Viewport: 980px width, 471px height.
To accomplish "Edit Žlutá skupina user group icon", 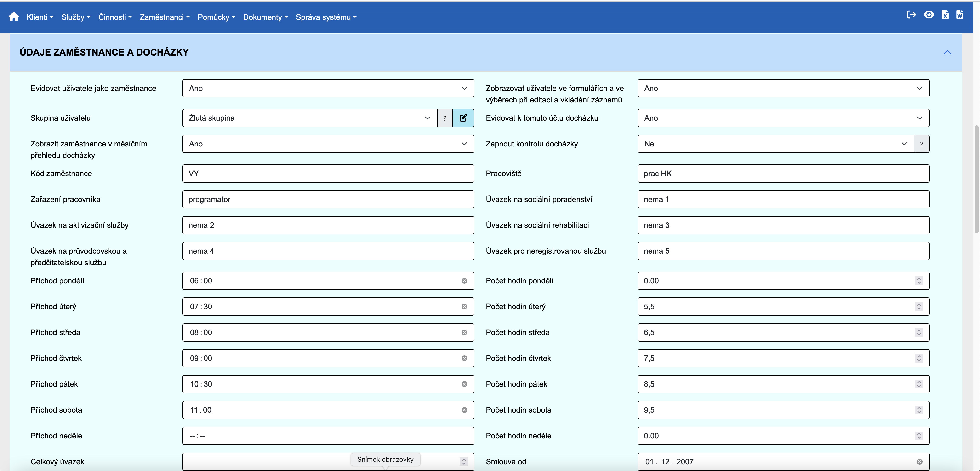I will pos(463,118).
